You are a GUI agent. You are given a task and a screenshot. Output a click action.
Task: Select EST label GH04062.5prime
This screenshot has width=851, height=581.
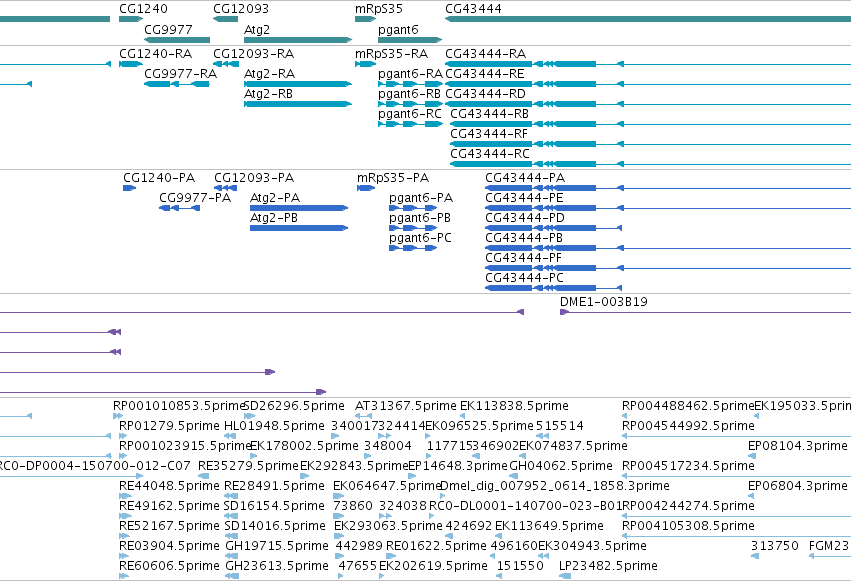tap(561, 466)
